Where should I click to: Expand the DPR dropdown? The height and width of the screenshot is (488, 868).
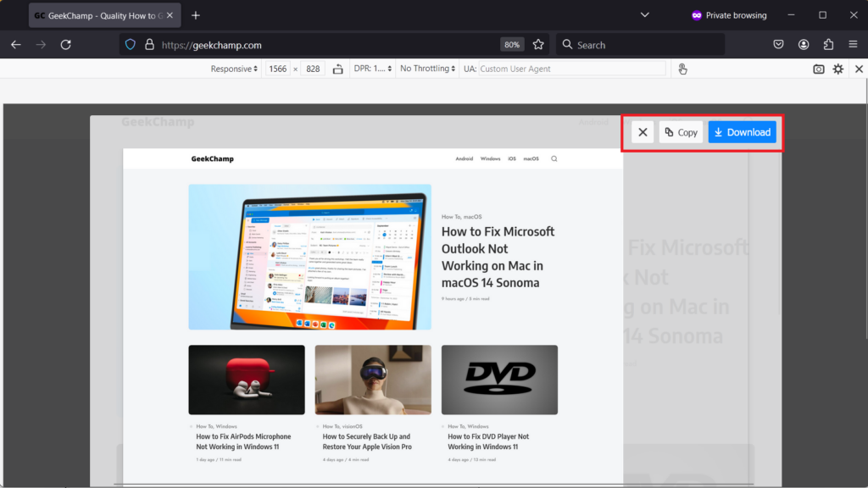[x=372, y=69]
